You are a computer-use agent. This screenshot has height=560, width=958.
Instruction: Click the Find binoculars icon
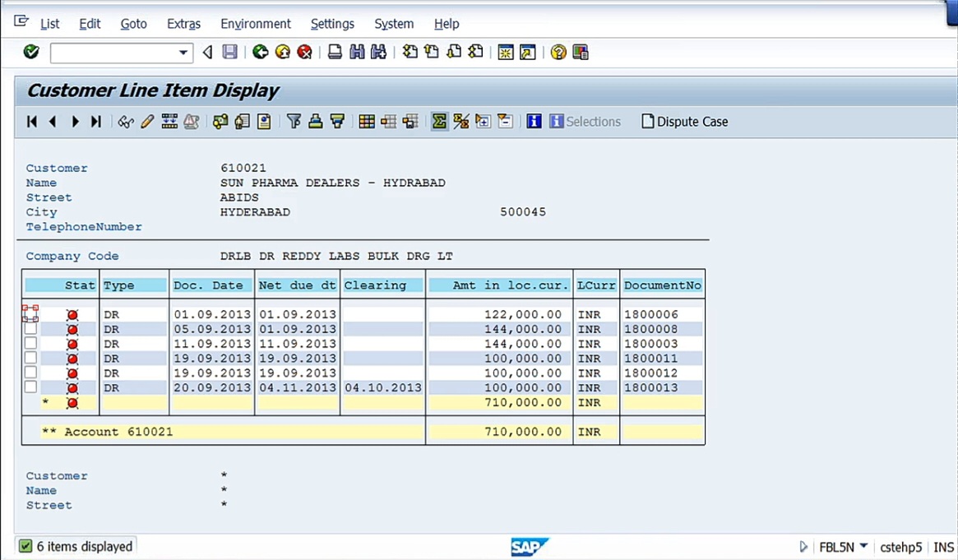(x=357, y=52)
